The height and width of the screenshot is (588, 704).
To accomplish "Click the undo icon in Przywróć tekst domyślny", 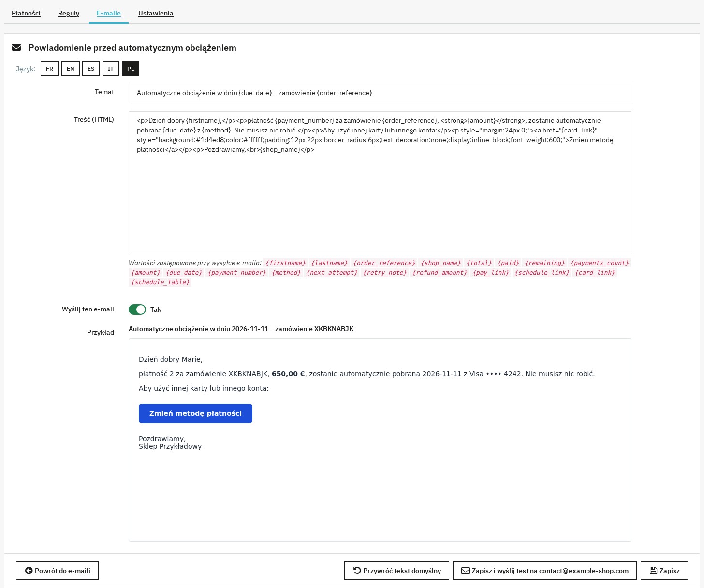I will 357,571.
